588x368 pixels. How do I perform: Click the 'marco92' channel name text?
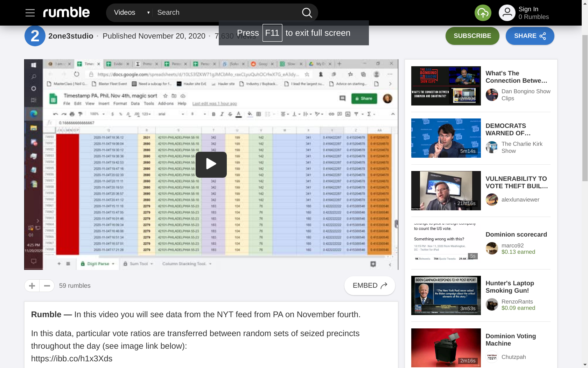(x=512, y=245)
